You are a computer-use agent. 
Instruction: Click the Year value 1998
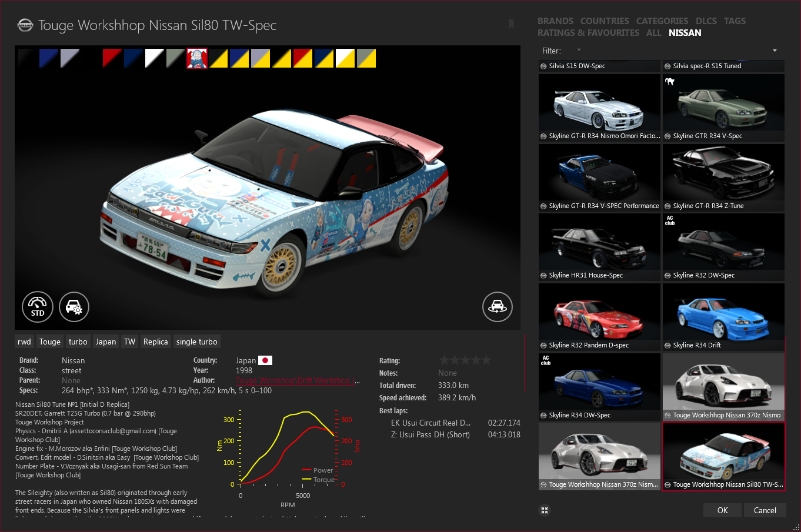(x=244, y=371)
